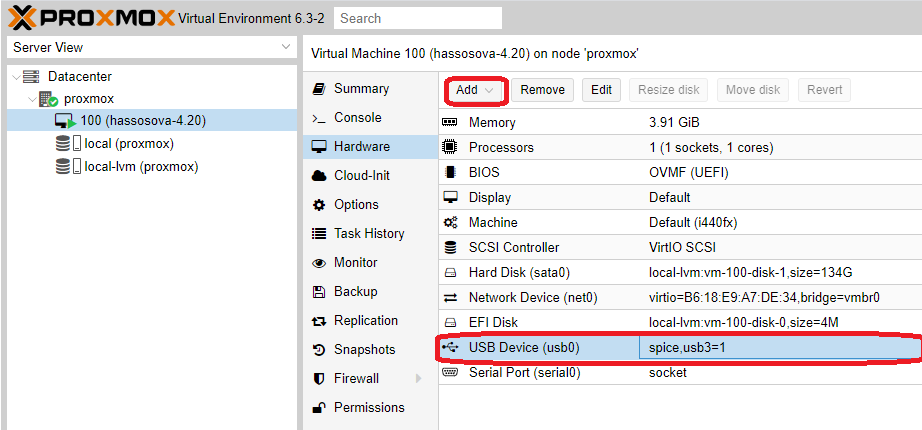This screenshot has height=430, width=922.
Task: Click the running VM monitor icon
Action: tap(65, 121)
